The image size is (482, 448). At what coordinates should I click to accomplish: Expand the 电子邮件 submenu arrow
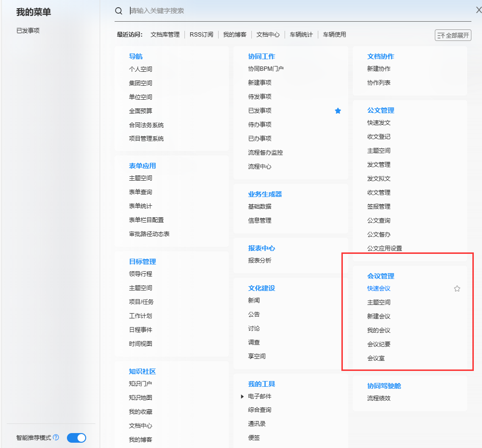242,396
